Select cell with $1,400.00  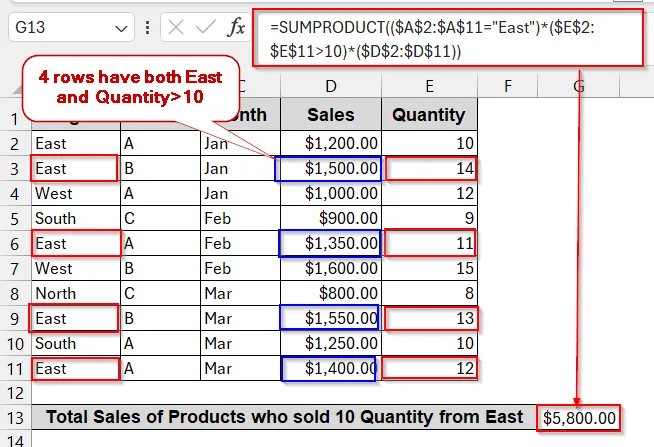[x=331, y=369]
